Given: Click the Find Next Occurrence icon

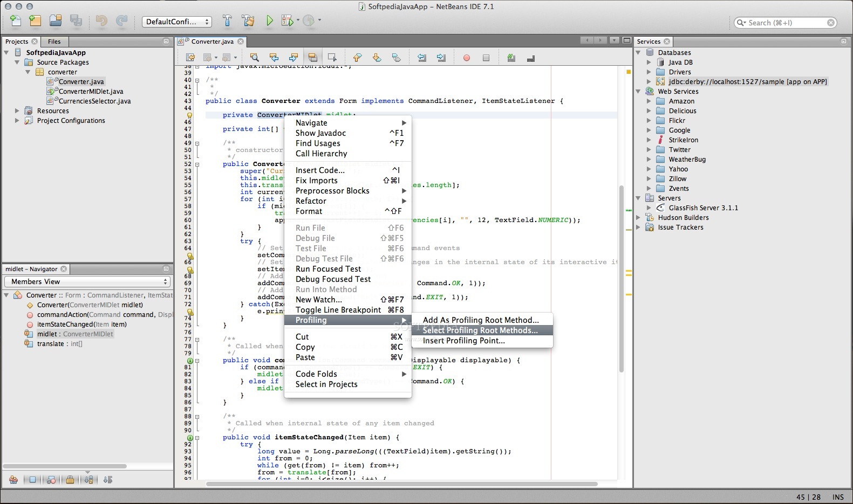Looking at the screenshot, I should (x=293, y=57).
